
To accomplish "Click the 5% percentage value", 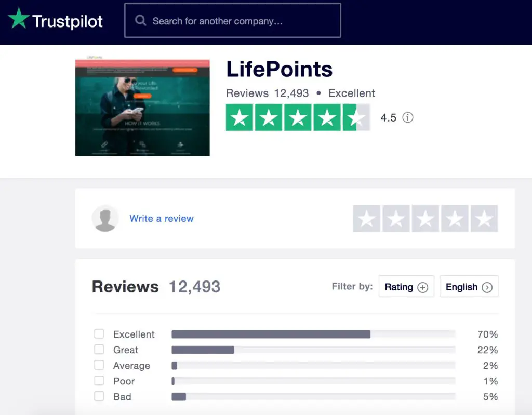I will 490,397.
